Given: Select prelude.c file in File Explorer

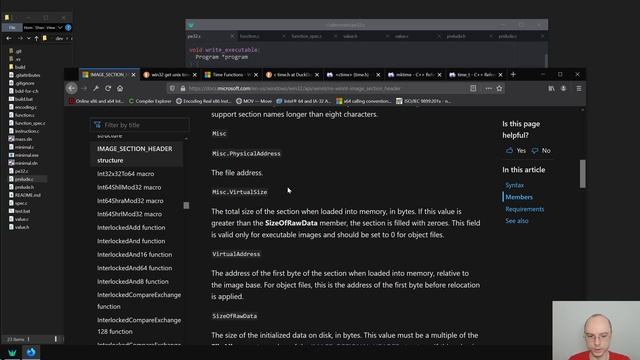Looking at the screenshot, I should [24, 179].
